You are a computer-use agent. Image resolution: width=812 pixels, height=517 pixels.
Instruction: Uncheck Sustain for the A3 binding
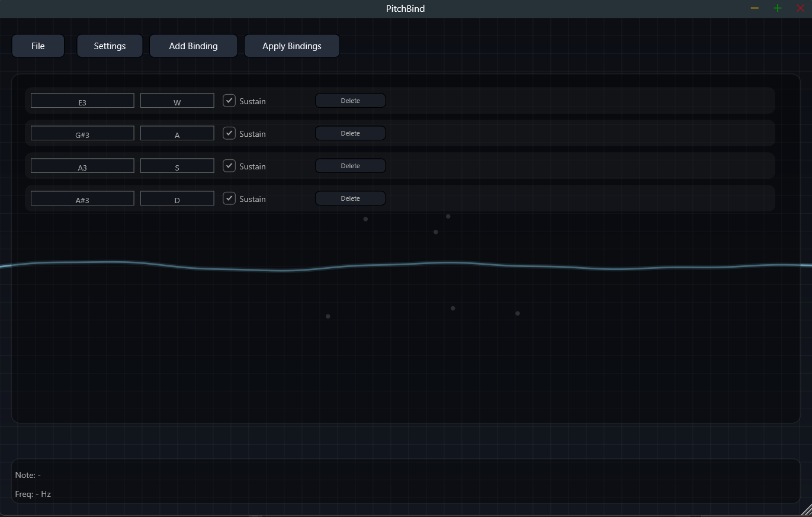pos(229,166)
